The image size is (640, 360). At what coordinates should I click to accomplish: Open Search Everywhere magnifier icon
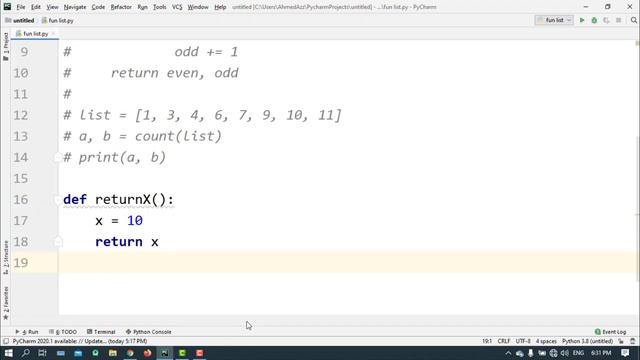point(633,20)
